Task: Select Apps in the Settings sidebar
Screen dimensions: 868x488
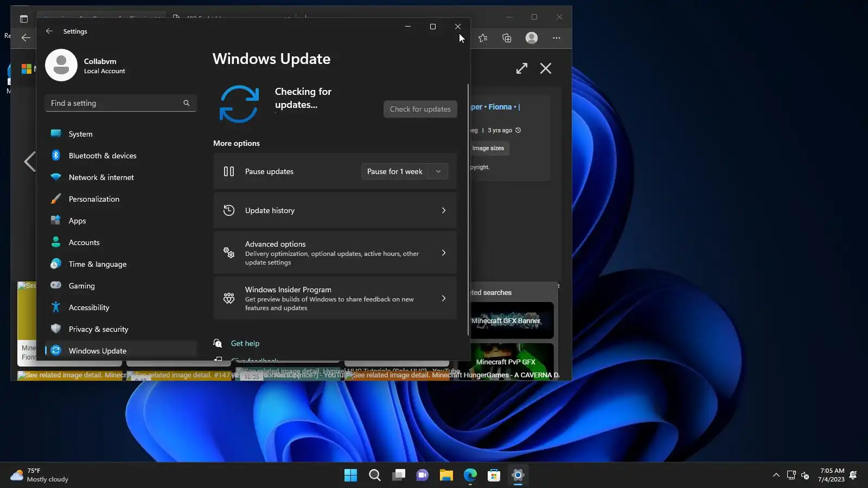Action: pyautogui.click(x=120, y=221)
